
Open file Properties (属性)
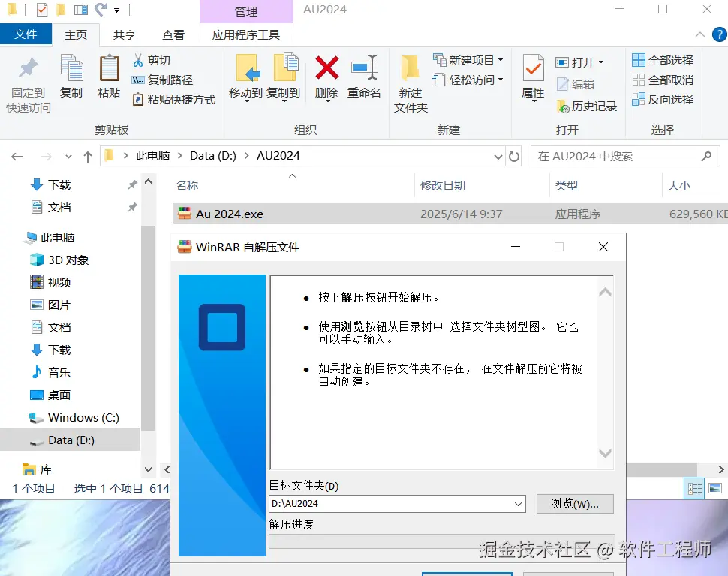[533, 78]
